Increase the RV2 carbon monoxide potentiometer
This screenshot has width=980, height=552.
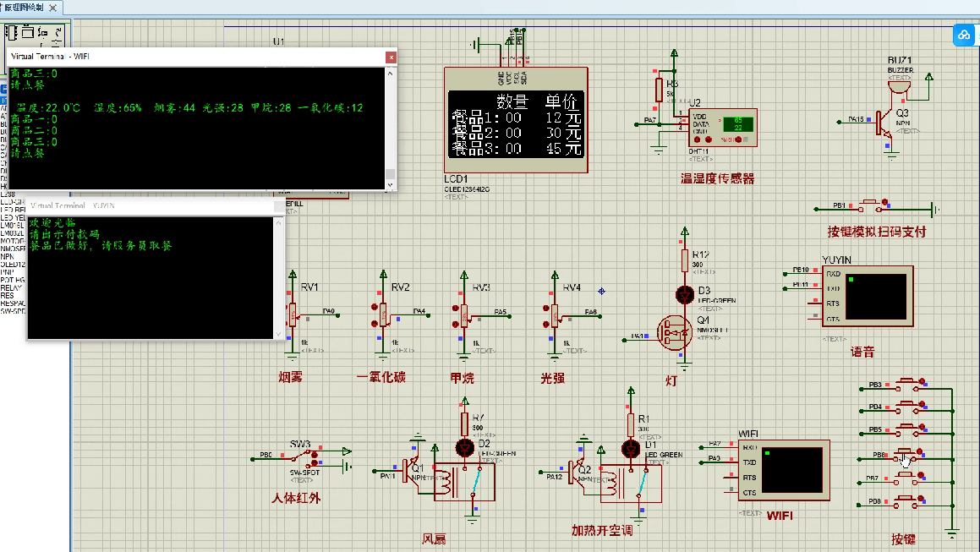point(373,309)
